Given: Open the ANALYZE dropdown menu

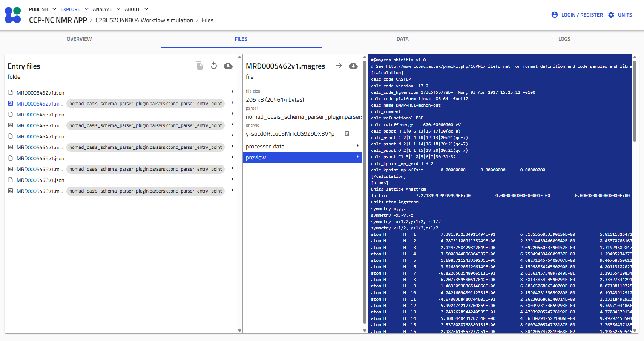Looking at the screenshot, I should point(107,9).
